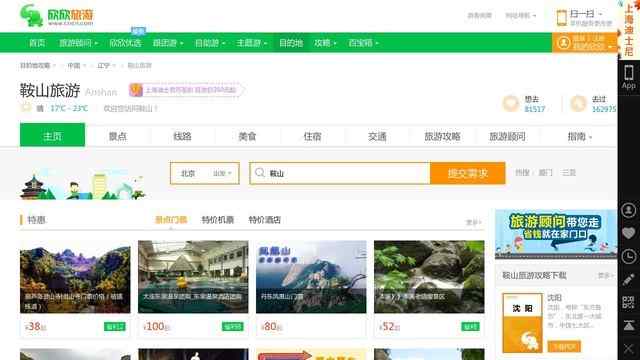Screen dimensions: 640x360
Task: Click the search field containing 鞍山
Action: click(340, 173)
